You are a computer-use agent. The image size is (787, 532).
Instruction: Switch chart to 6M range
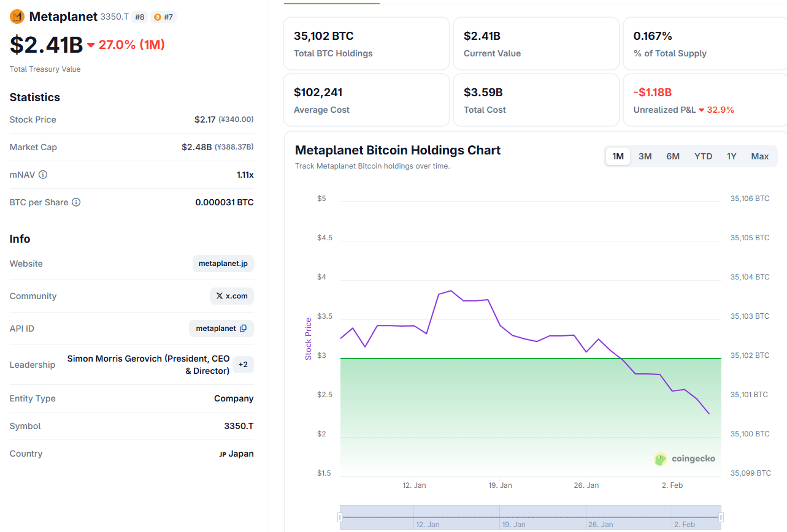[x=673, y=156]
